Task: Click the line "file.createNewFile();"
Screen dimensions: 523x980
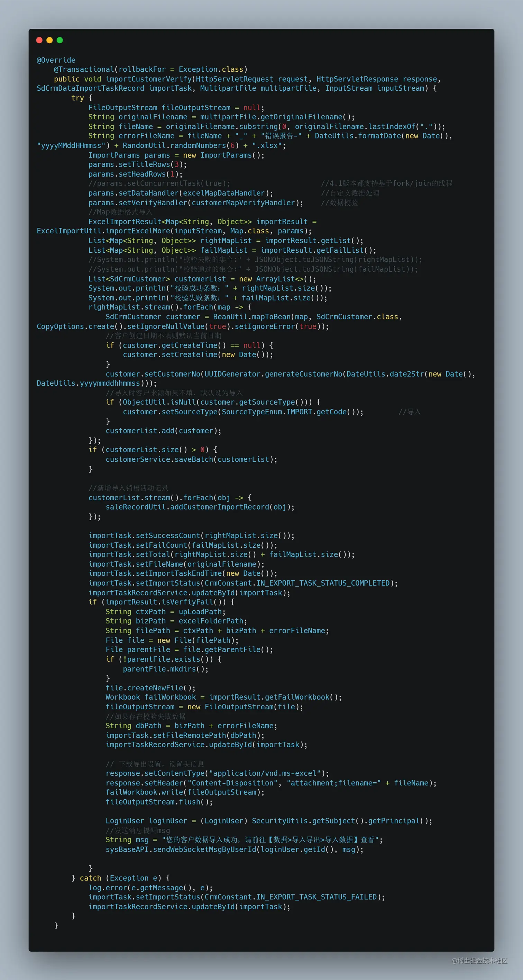Action: pos(150,688)
